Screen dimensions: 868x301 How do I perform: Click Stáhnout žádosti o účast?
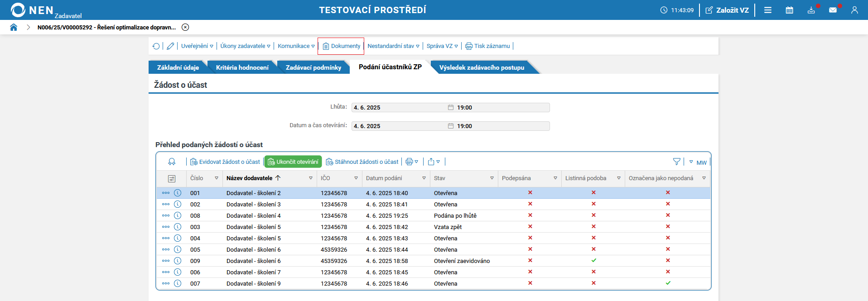[x=362, y=162]
